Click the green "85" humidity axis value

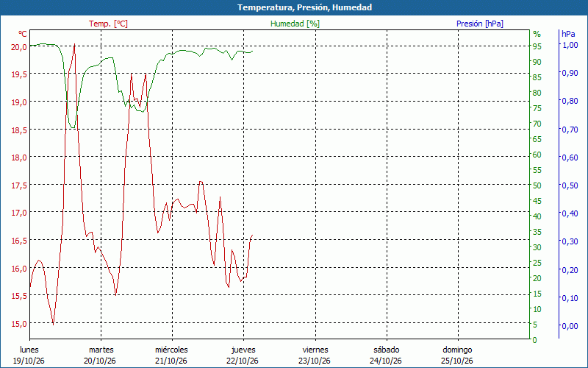point(537,77)
